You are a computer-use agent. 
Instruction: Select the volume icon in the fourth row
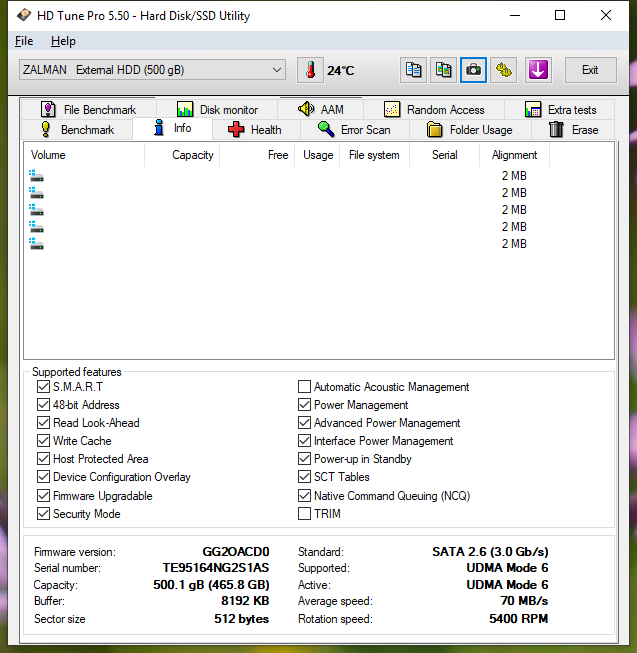[37, 227]
